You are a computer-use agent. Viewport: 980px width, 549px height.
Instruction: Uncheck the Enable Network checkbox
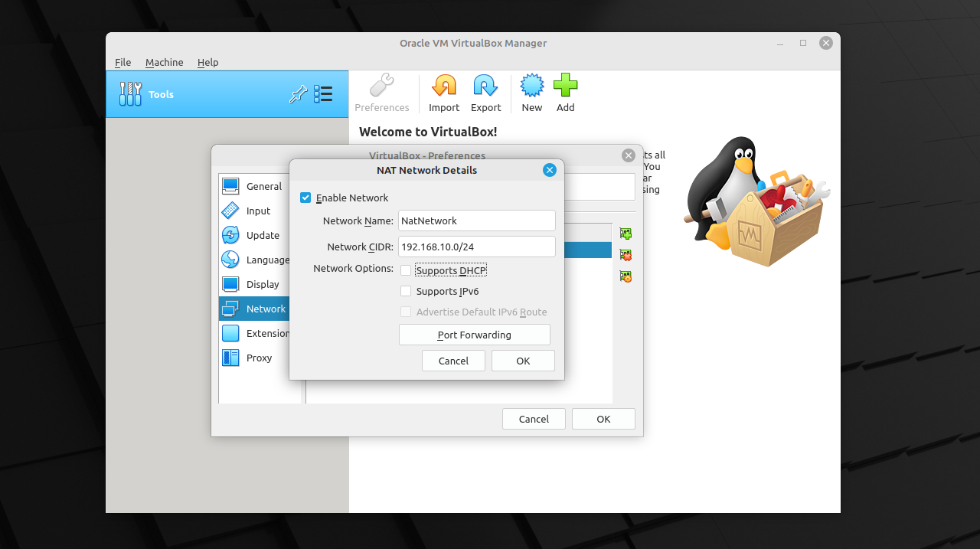point(305,198)
